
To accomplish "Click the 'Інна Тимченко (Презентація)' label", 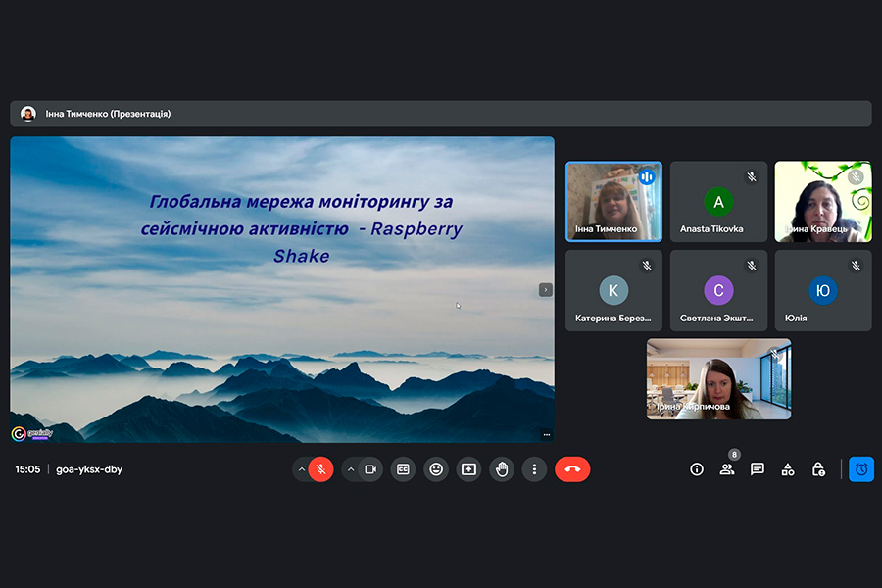I will tap(108, 114).
